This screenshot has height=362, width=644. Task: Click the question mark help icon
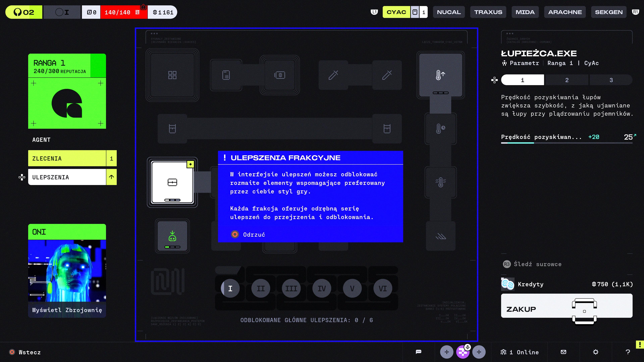click(x=628, y=352)
